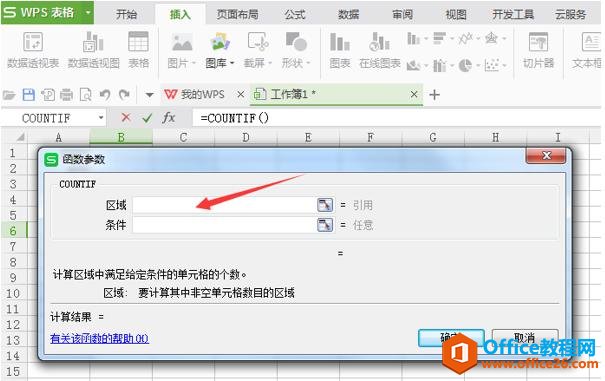The width and height of the screenshot is (605, 381).
Task: Open the 有关该函数的帮助 help link
Action: point(99,339)
